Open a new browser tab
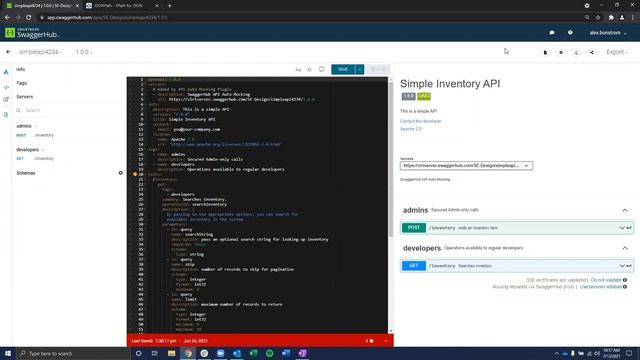This screenshot has width=640, height=360. 169,6
